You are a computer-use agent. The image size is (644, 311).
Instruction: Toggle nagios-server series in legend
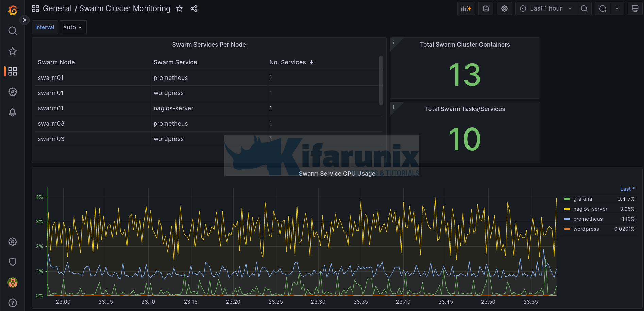click(x=590, y=209)
